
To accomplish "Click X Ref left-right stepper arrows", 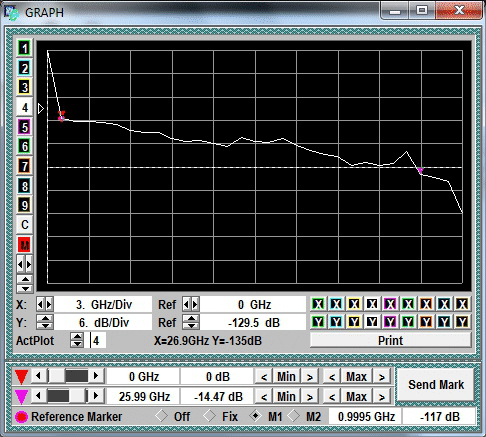I will tap(191, 304).
